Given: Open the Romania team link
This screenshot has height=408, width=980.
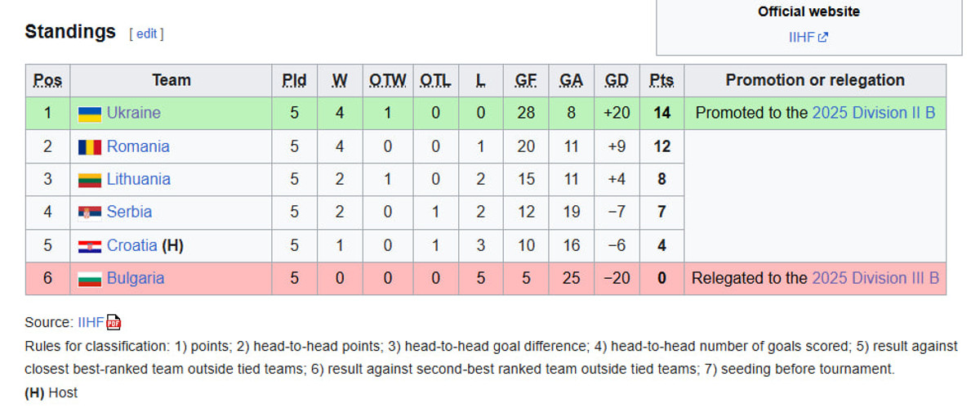Looking at the screenshot, I should click(138, 146).
